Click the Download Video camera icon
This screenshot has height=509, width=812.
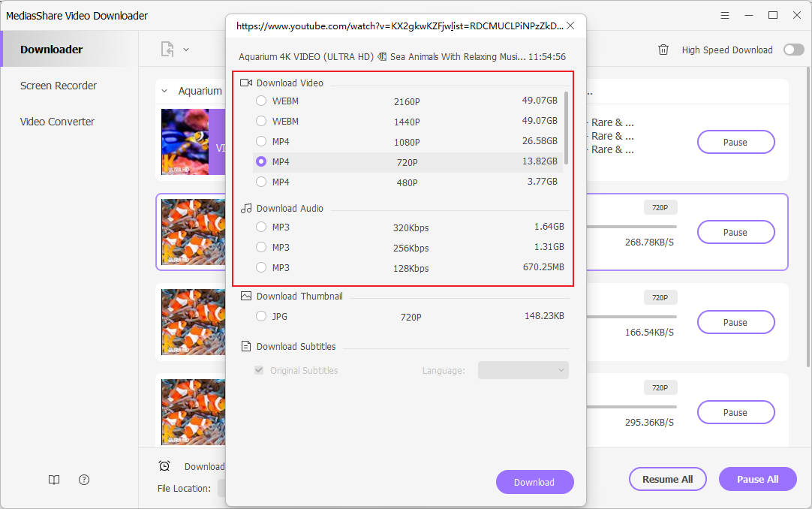pyautogui.click(x=246, y=83)
